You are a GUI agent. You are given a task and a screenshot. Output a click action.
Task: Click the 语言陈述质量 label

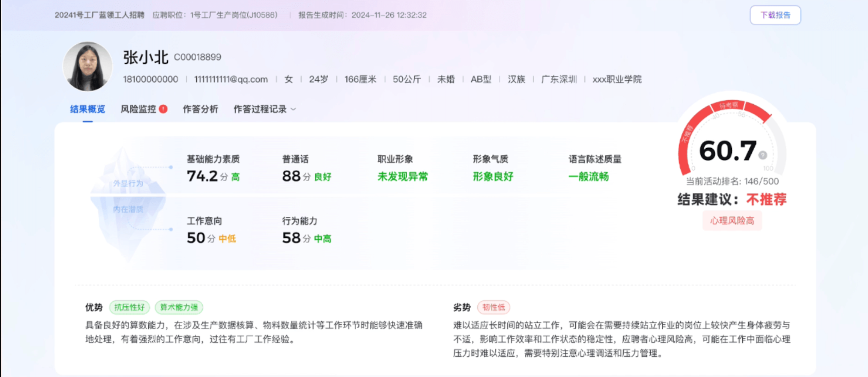coord(595,159)
